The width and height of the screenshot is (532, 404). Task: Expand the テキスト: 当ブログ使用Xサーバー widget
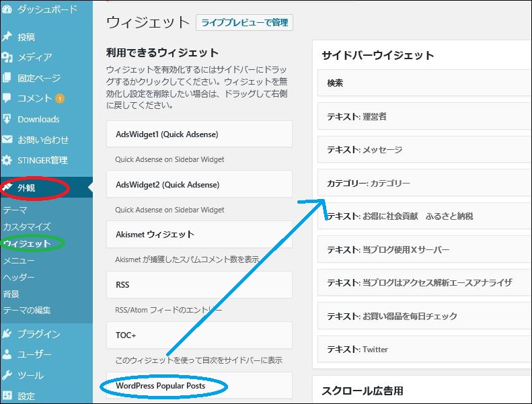tap(424, 249)
